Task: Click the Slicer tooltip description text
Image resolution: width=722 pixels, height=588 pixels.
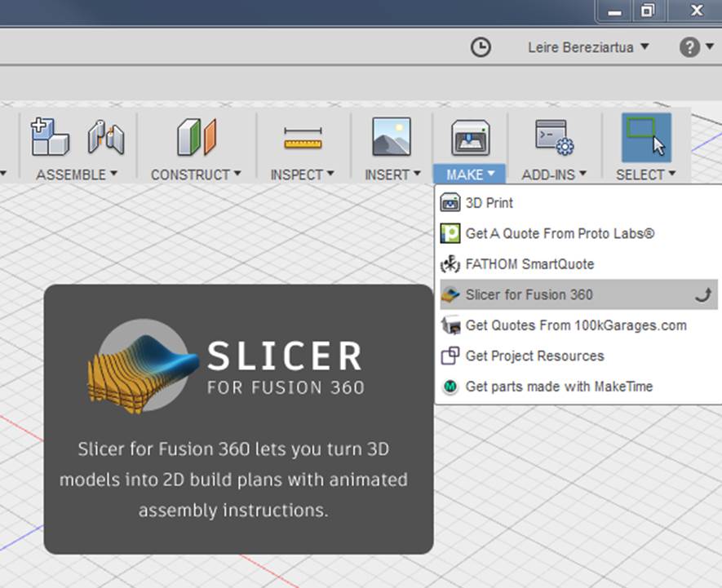Action: [x=233, y=480]
